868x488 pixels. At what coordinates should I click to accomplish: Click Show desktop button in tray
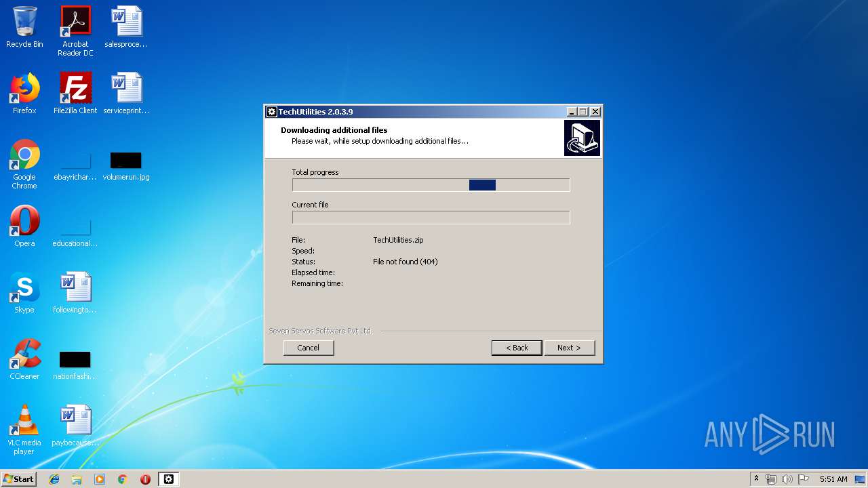tap(861, 479)
